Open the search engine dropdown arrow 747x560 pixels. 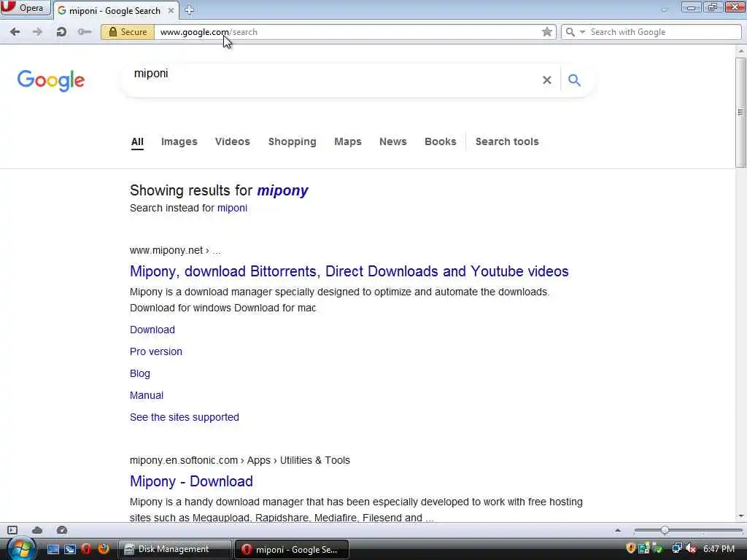[582, 32]
